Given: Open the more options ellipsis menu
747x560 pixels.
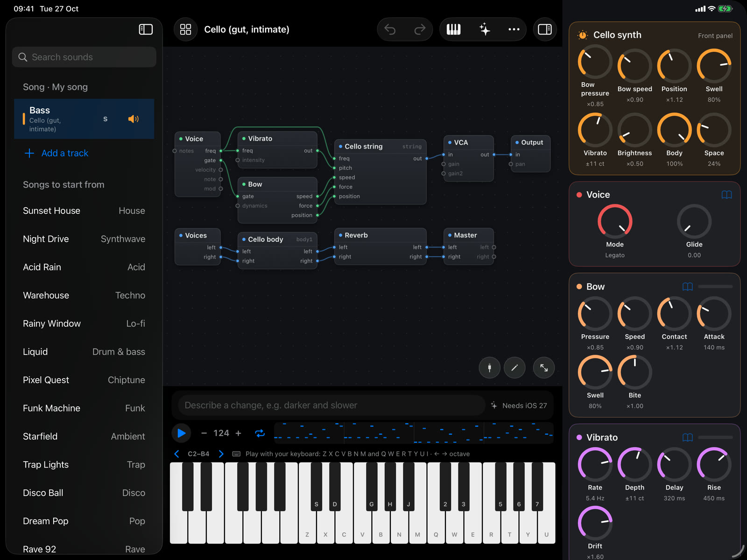Looking at the screenshot, I should coord(514,29).
